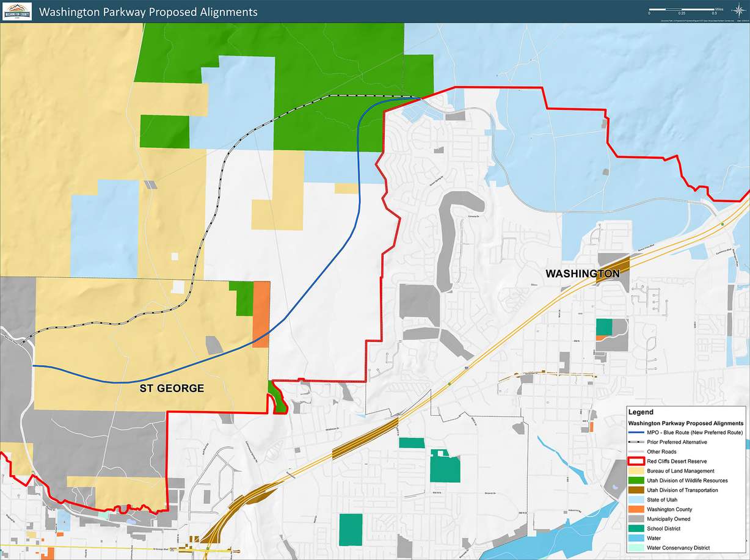The width and height of the screenshot is (750, 560).
Task: Select the Other Roads line symbol in legend
Action: [636, 451]
